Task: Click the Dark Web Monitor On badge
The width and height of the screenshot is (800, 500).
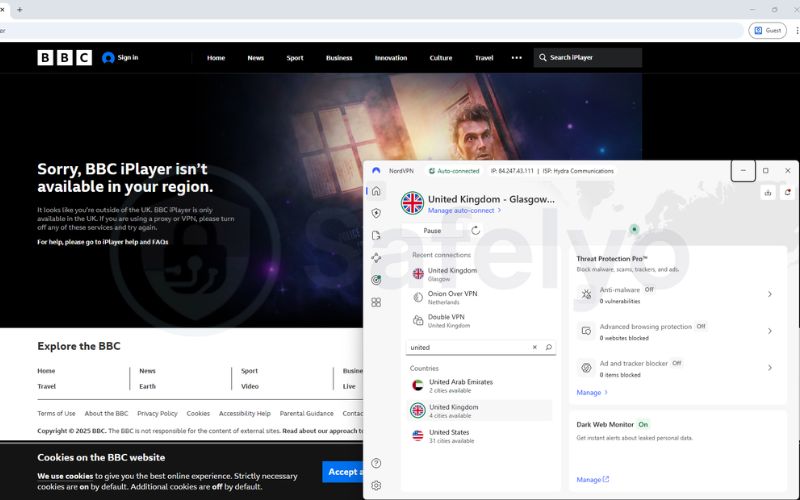Action: pyautogui.click(x=643, y=424)
